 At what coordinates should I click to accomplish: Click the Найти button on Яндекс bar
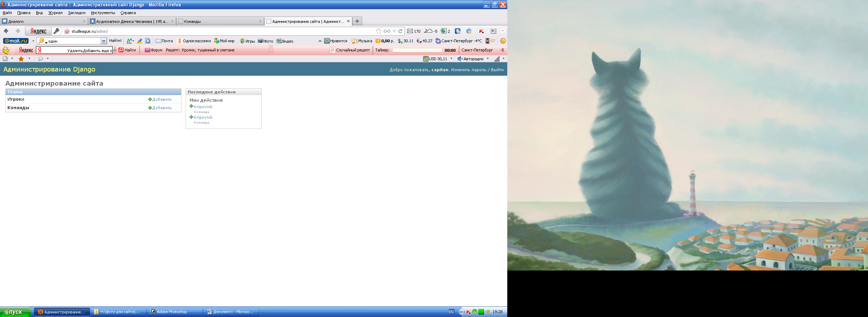point(127,50)
